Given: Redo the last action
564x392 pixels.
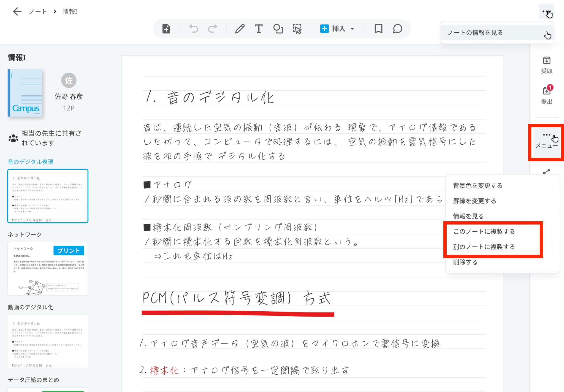Looking at the screenshot, I should tap(213, 29).
